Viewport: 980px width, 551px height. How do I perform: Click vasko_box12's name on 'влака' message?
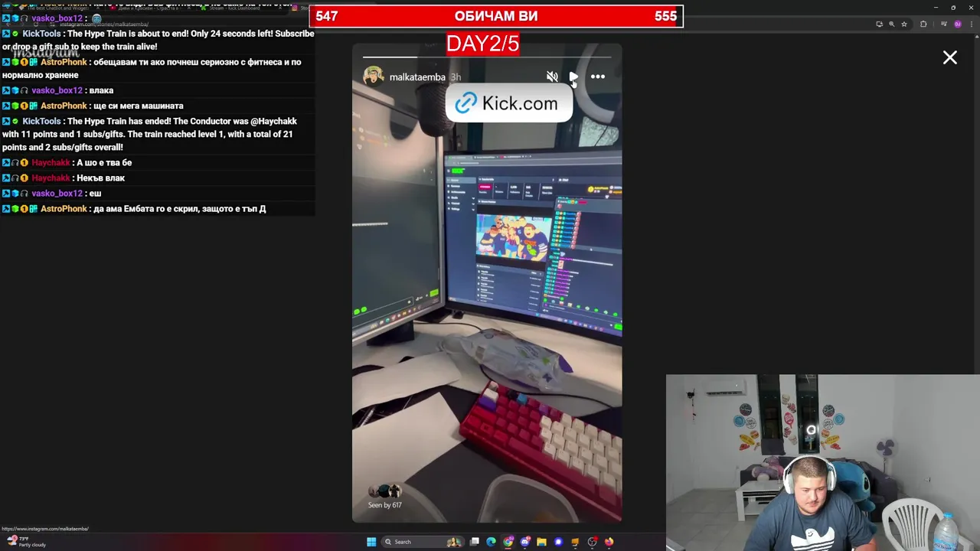point(57,90)
